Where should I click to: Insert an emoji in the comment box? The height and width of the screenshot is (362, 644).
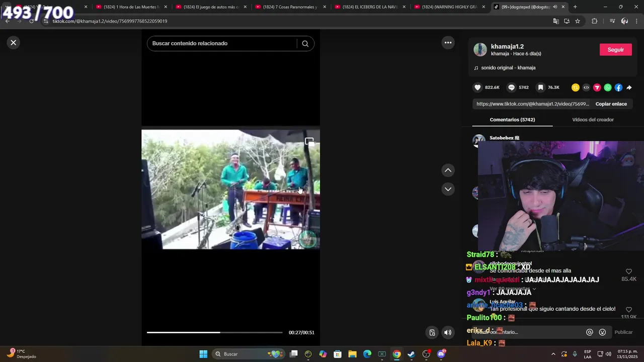[x=602, y=332]
